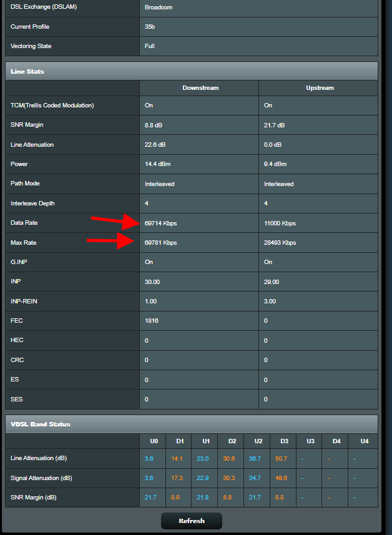392x535 pixels.
Task: Click the Downstream INP value 30.00
Action: (x=152, y=282)
